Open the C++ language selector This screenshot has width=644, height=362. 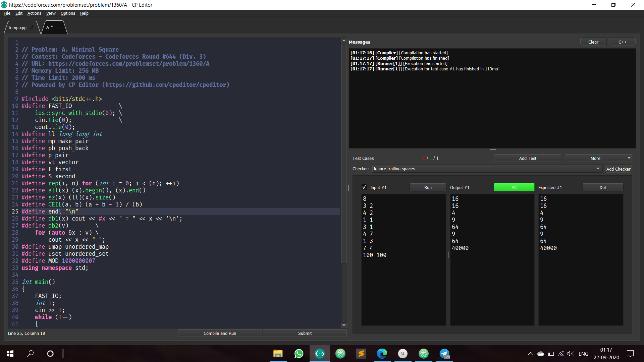coord(622,42)
